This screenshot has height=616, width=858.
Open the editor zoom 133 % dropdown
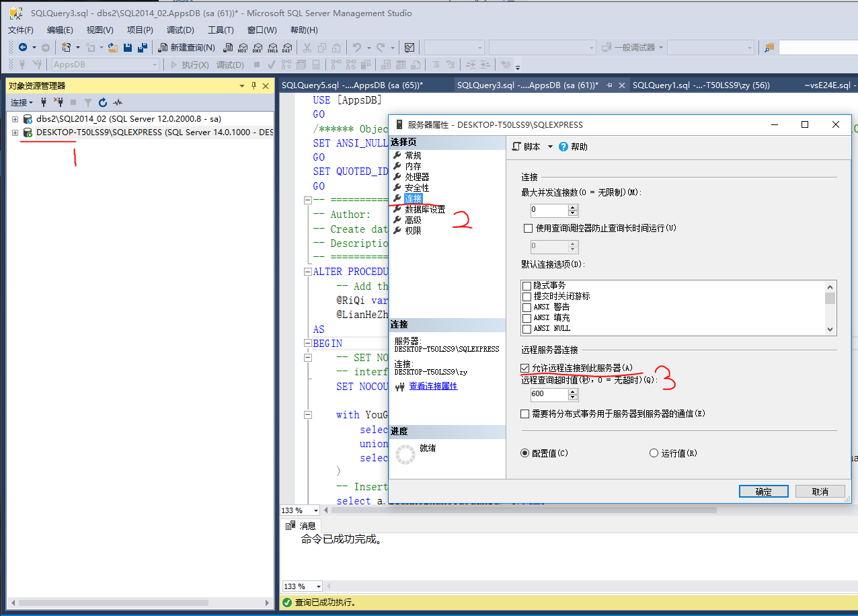pyautogui.click(x=317, y=510)
